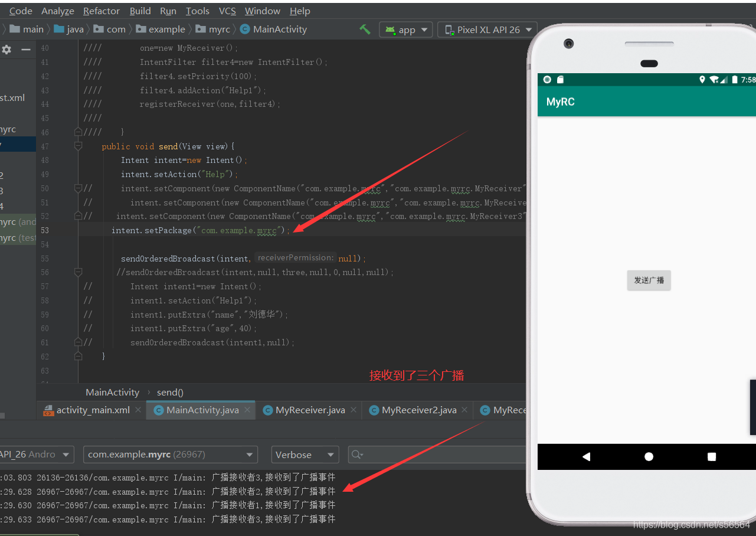Open the VCS menu
Image resolution: width=756 pixels, height=536 pixels.
(x=227, y=11)
